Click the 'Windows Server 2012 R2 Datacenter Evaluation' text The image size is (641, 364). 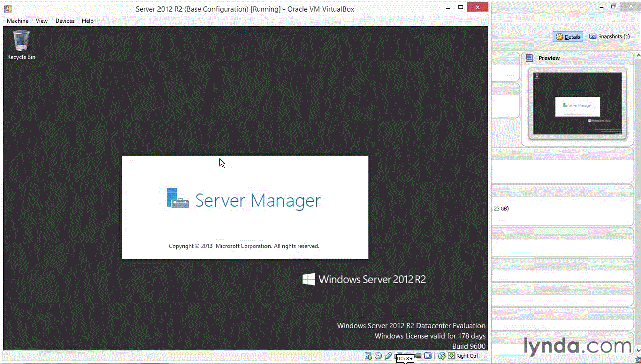pos(411,326)
